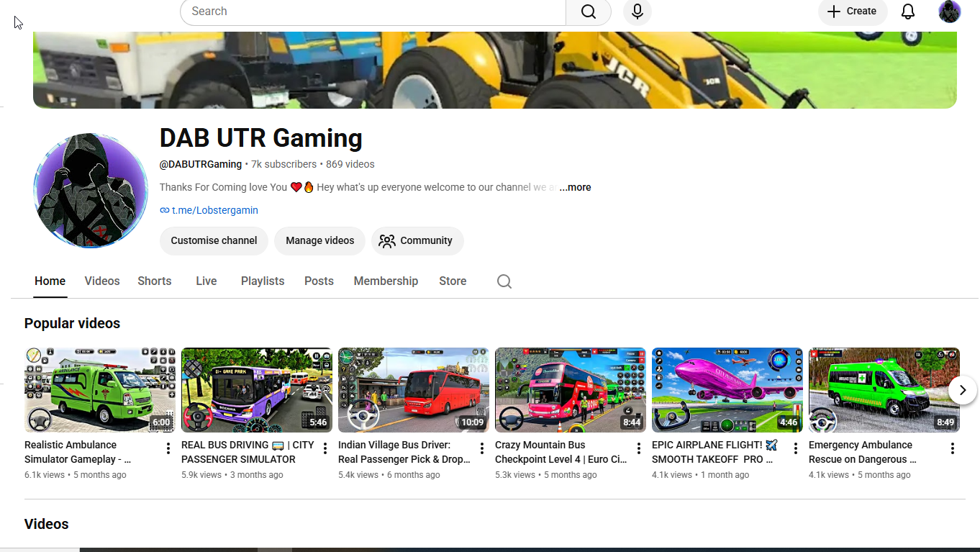Go to the Shorts tab

[155, 281]
